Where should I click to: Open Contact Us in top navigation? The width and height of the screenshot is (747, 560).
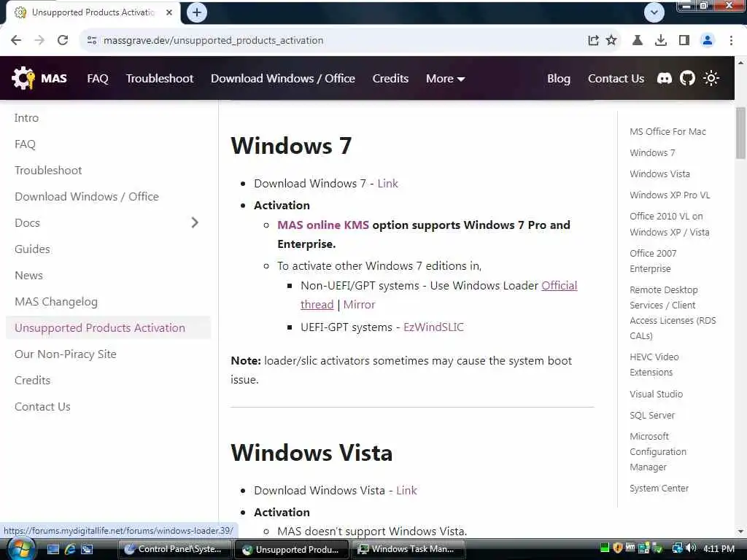tap(616, 79)
